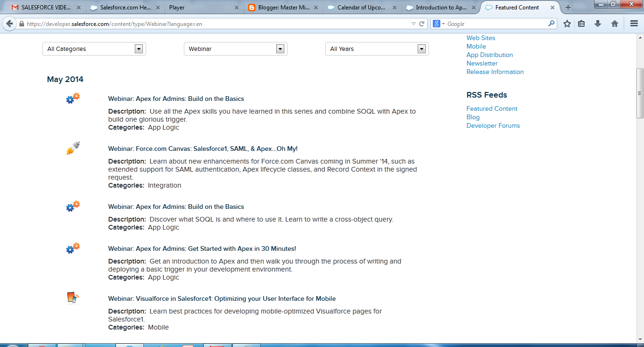
Task: Open the content type dropdown showing Webinar
Action: point(235,49)
